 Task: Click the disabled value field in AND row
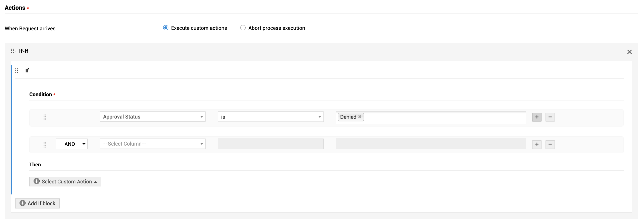[431, 144]
